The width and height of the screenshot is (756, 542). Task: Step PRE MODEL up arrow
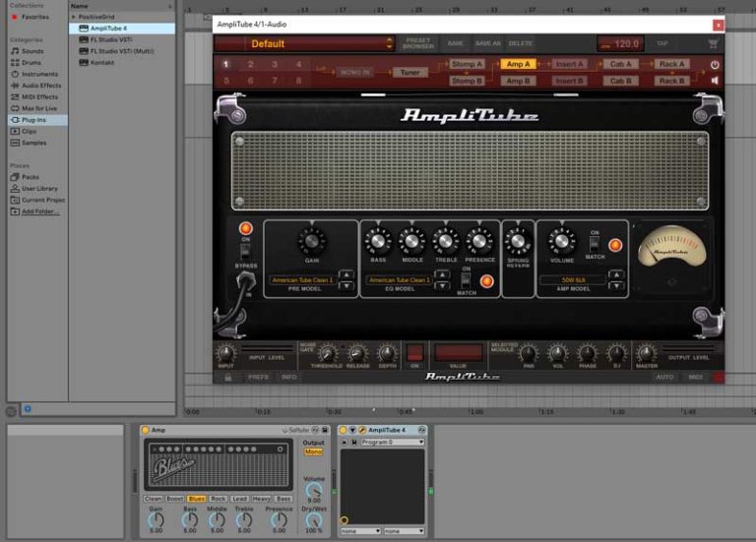[346, 275]
